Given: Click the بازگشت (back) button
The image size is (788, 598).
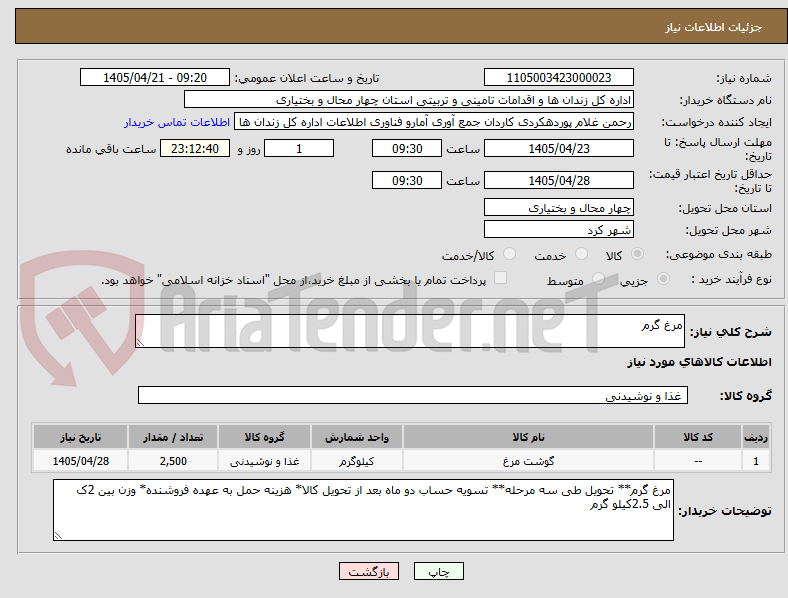Looking at the screenshot, I should point(369,571).
